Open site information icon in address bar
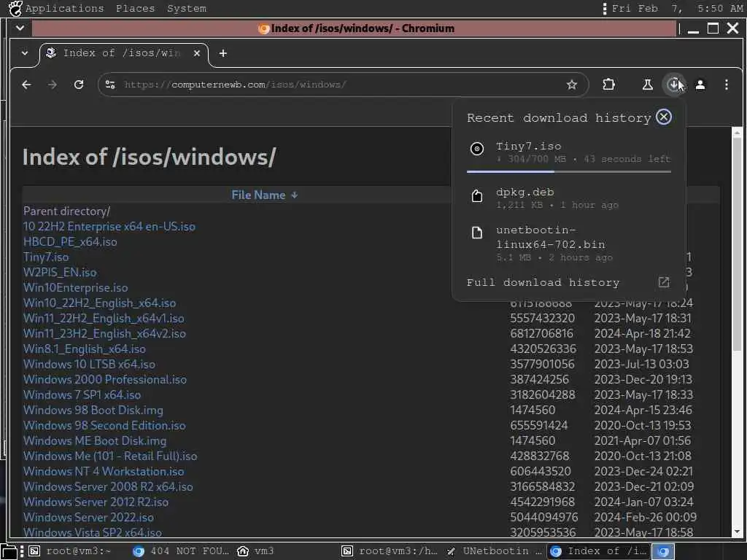 [110, 85]
